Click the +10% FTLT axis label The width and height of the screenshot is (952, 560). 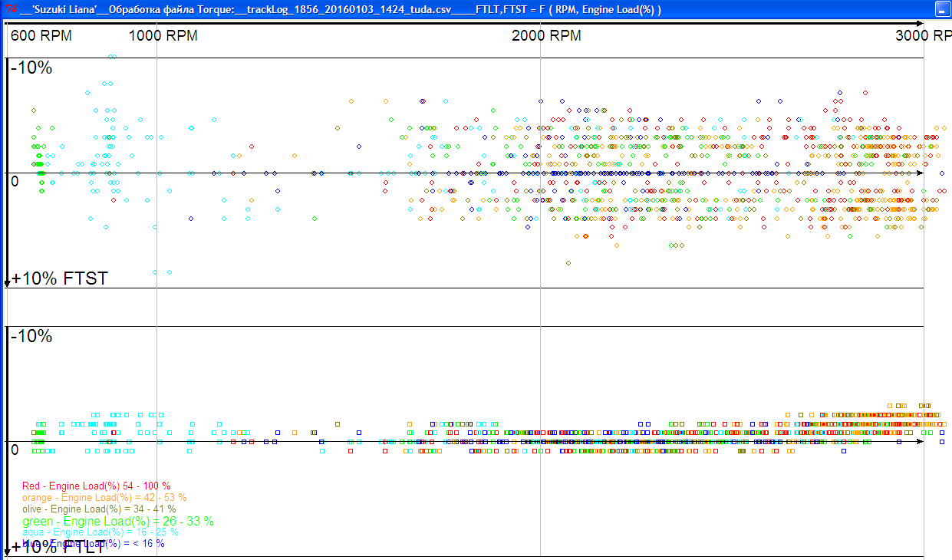(x=58, y=548)
